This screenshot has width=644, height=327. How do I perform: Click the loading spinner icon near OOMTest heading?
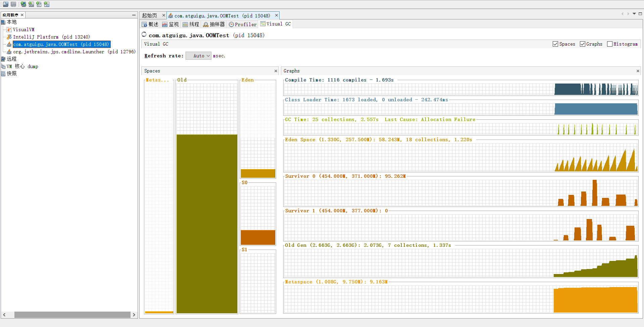click(144, 34)
